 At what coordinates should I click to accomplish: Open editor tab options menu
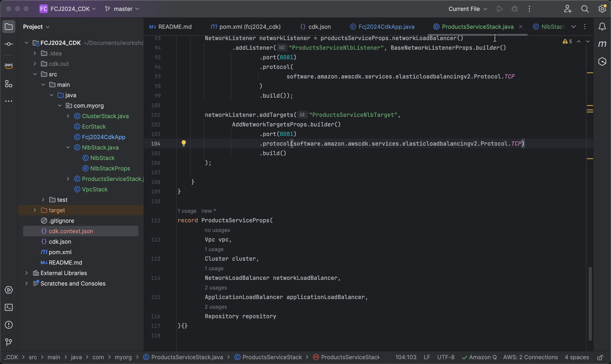pyautogui.click(x=585, y=27)
